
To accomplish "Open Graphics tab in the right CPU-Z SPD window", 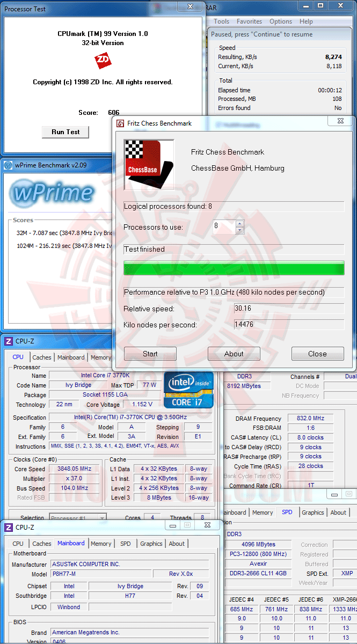I will point(313,513).
